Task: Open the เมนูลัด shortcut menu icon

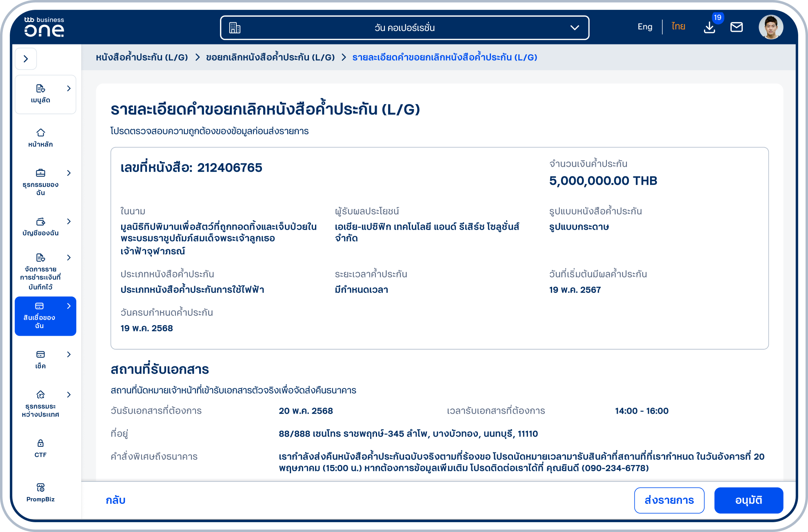Action: coord(40,89)
